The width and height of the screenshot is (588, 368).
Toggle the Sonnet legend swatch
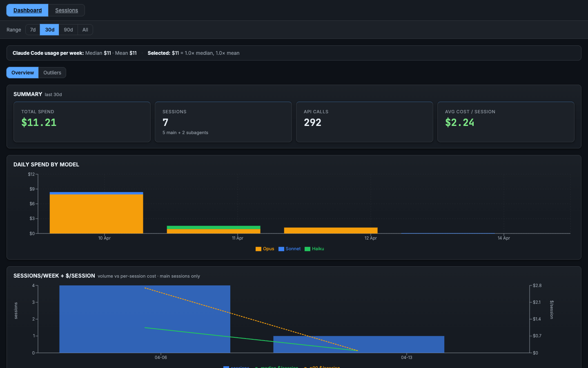[x=281, y=249]
